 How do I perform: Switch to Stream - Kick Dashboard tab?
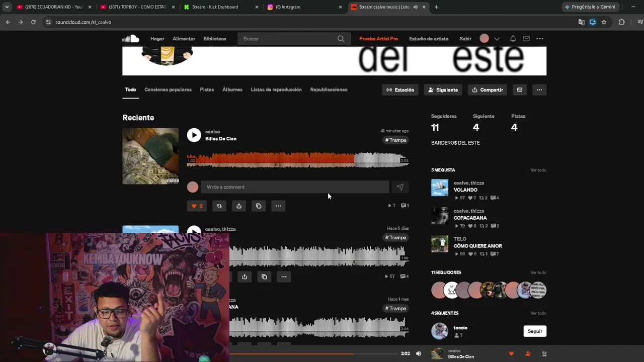click(x=220, y=7)
